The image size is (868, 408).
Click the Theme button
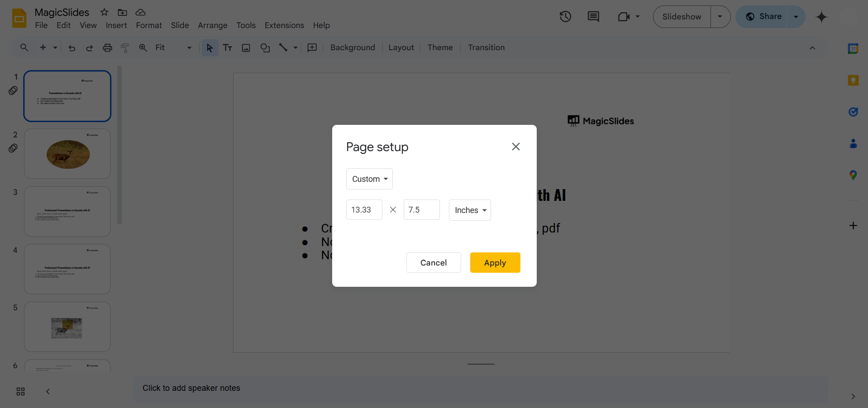point(440,47)
